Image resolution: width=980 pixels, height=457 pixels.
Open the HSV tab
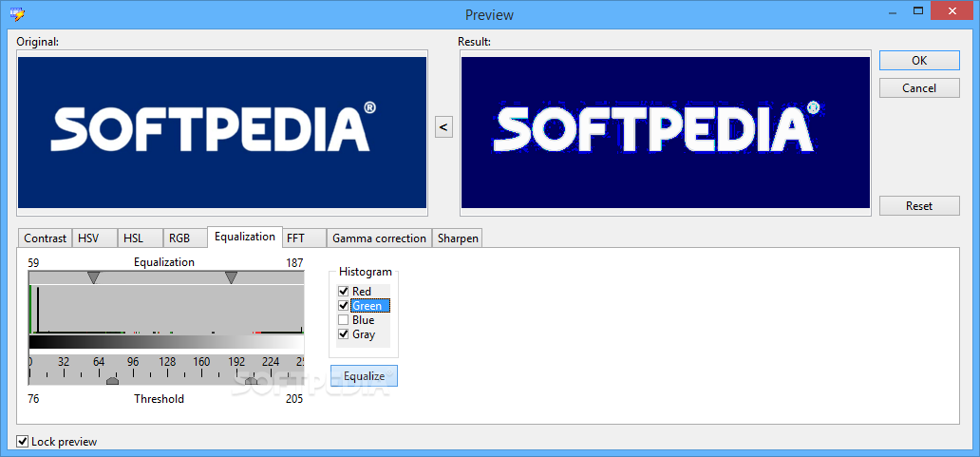(x=94, y=238)
